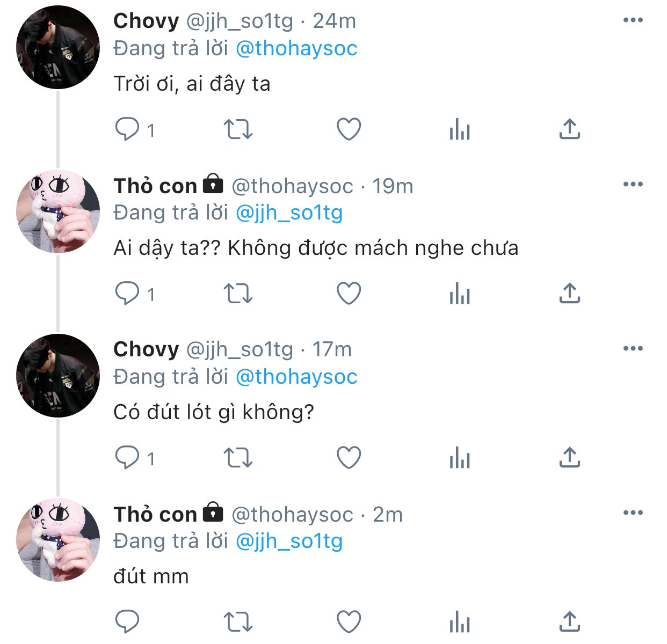Retweet Thỏ con's 19m reply
This screenshot has height=644, width=667.
pos(237,294)
